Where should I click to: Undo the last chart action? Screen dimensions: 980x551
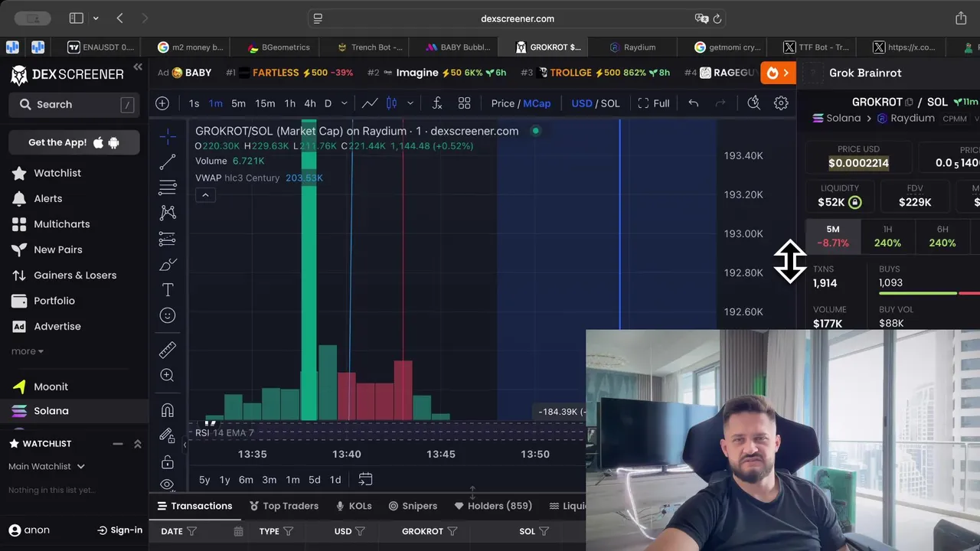pyautogui.click(x=694, y=103)
